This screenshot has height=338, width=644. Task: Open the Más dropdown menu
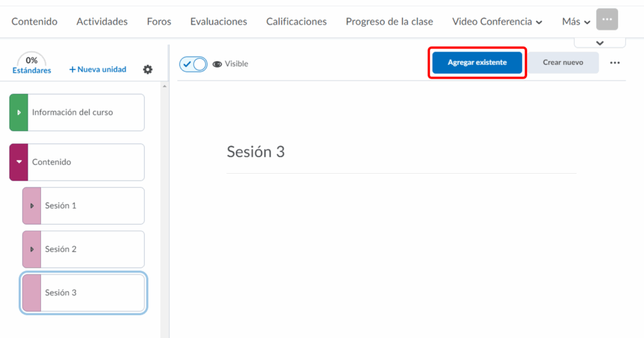coord(576,21)
